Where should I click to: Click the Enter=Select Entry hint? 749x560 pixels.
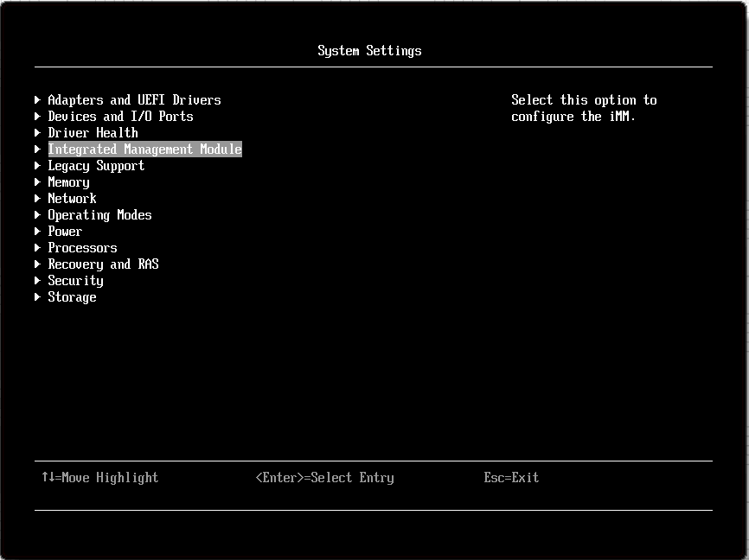coord(325,477)
